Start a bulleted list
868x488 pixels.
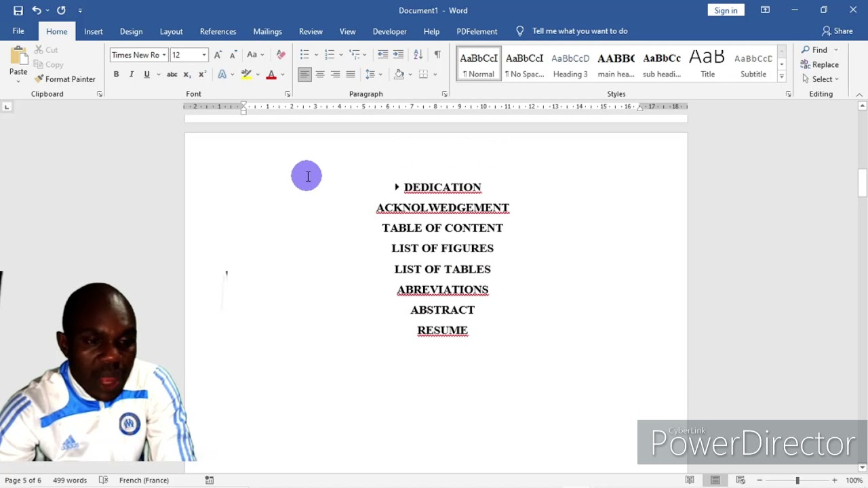click(x=304, y=55)
